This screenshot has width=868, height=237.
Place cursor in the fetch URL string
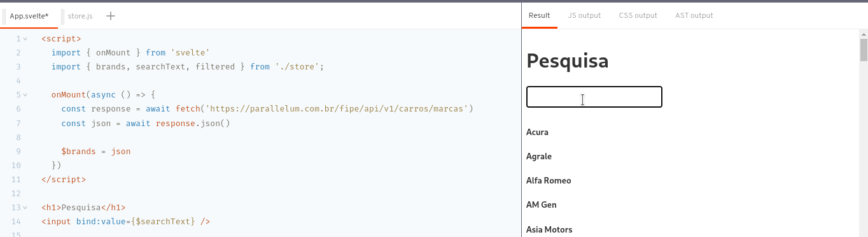click(x=337, y=109)
